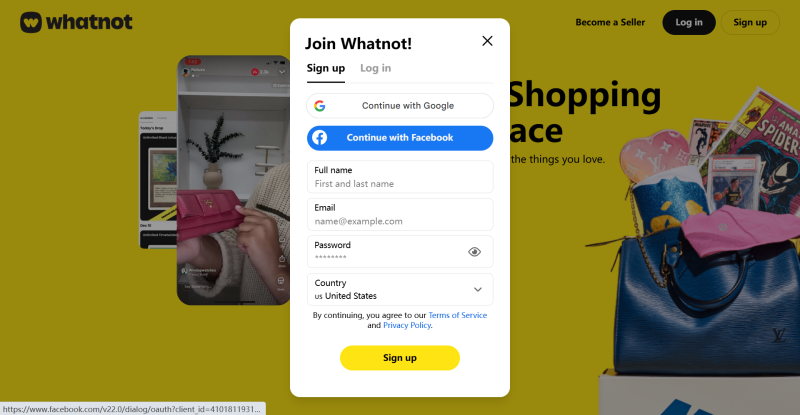
Task: Select the Sign up tab
Action: coord(326,68)
